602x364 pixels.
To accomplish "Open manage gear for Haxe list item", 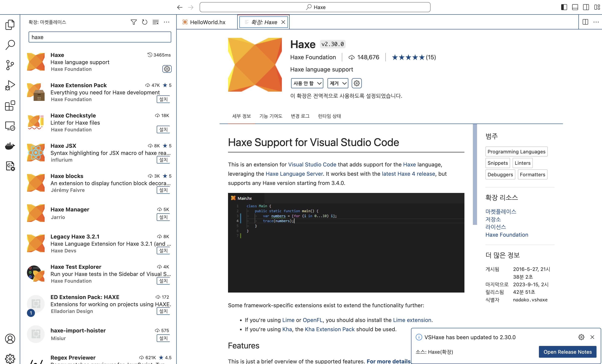I will click(167, 69).
